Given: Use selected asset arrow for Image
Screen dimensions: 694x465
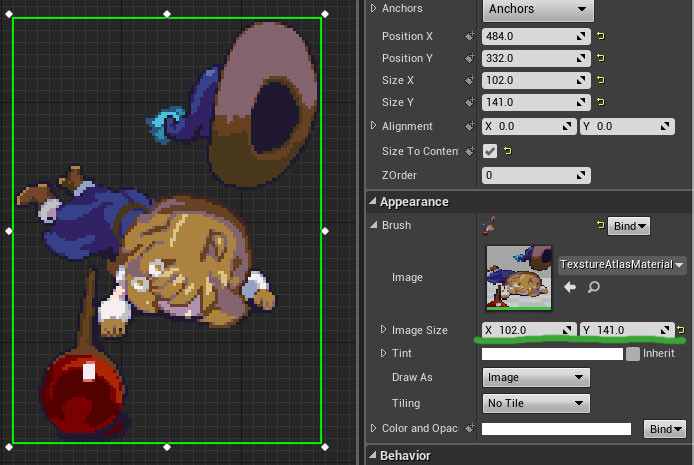Looking at the screenshot, I should 570,287.
